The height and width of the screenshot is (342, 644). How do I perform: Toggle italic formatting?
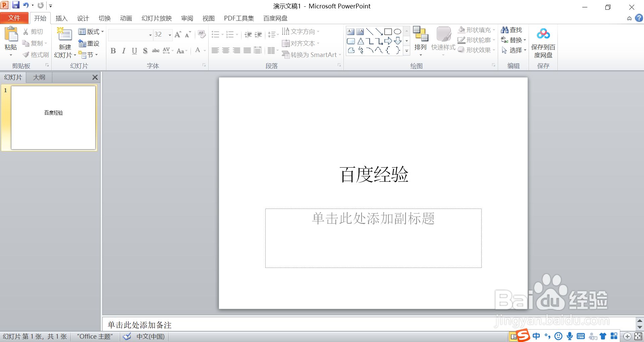123,51
